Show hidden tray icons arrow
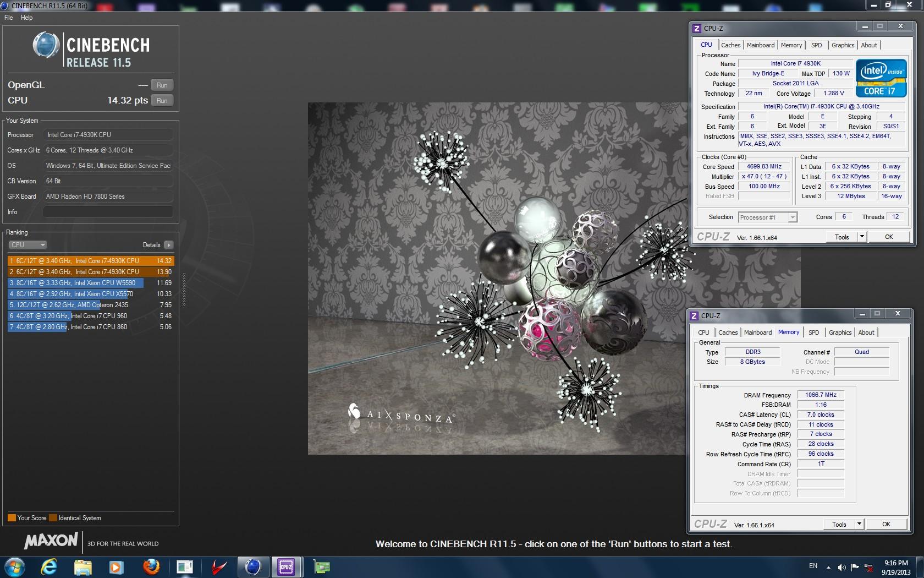924x578 pixels. (829, 567)
